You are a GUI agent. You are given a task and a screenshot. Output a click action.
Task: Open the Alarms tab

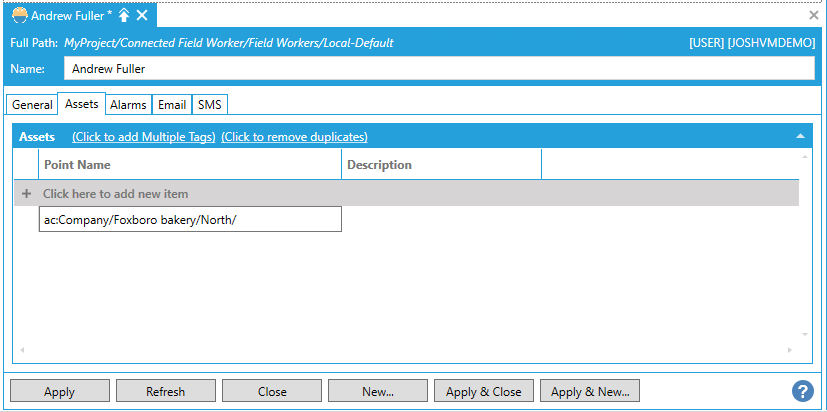coord(128,105)
